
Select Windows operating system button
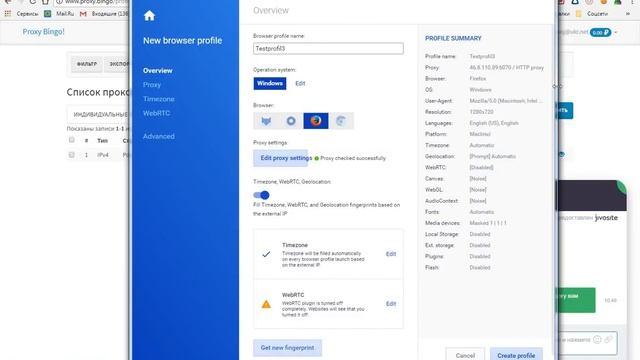pyautogui.click(x=270, y=83)
